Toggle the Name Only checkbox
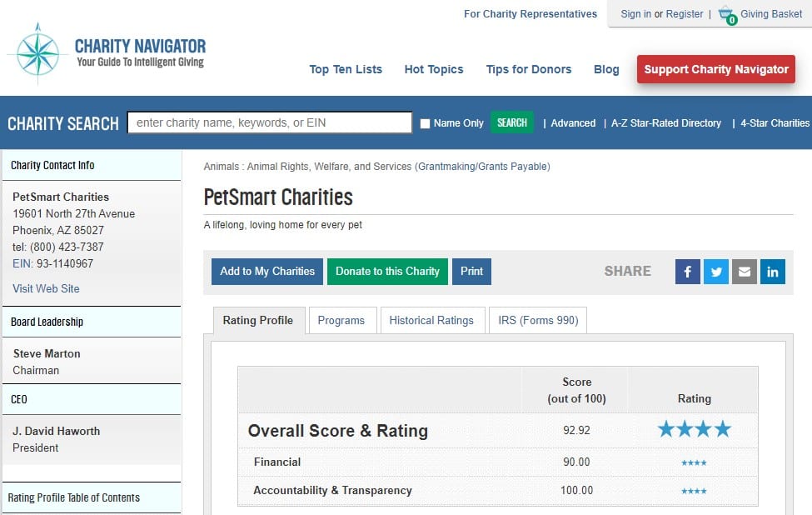 pyautogui.click(x=425, y=123)
